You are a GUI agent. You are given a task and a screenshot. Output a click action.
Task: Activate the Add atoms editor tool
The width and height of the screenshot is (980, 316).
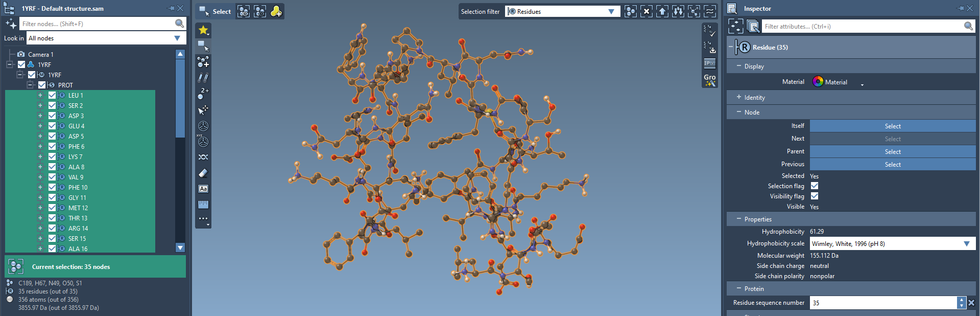(203, 62)
